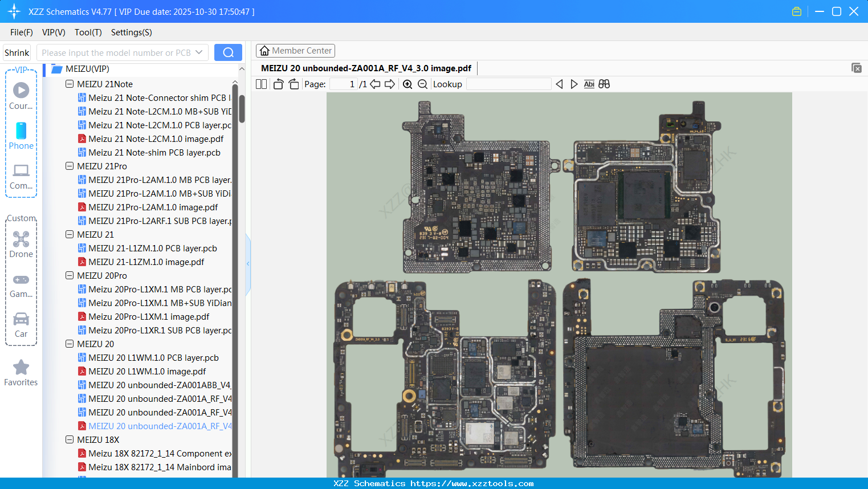Viewport: 868px width, 489px height.
Task: Open the Tool(T) menu
Action: click(88, 32)
